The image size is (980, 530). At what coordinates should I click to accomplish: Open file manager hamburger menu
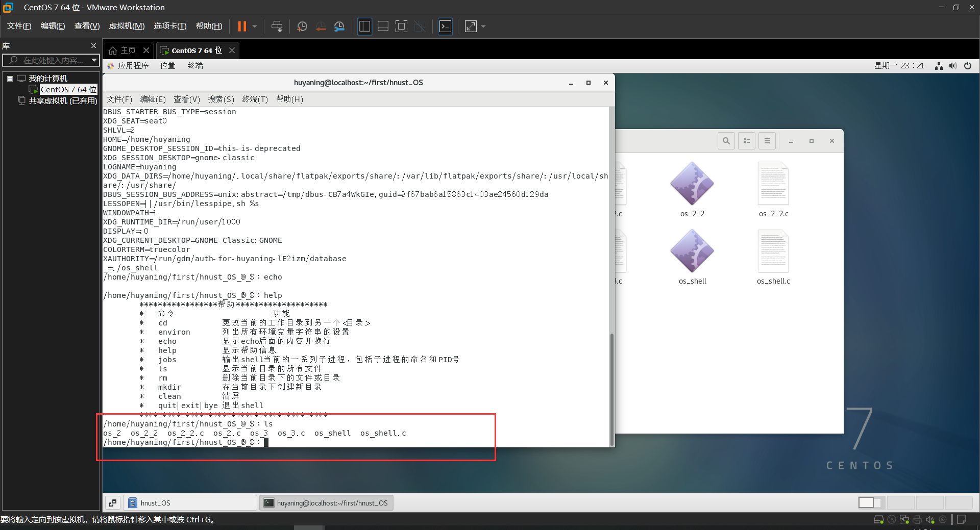[x=767, y=141]
